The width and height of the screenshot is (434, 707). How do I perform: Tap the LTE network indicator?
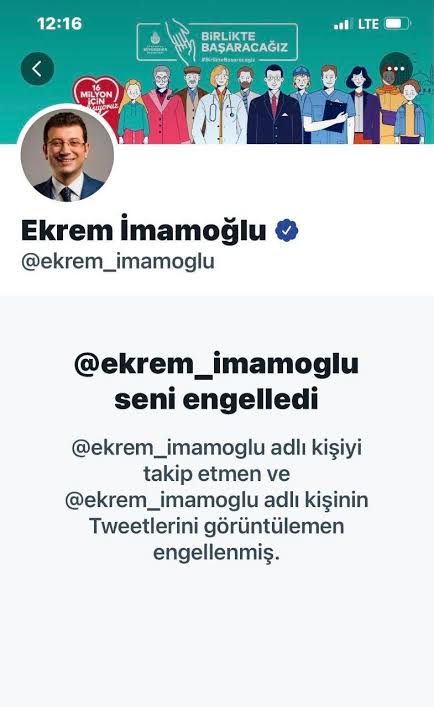pyautogui.click(x=368, y=24)
